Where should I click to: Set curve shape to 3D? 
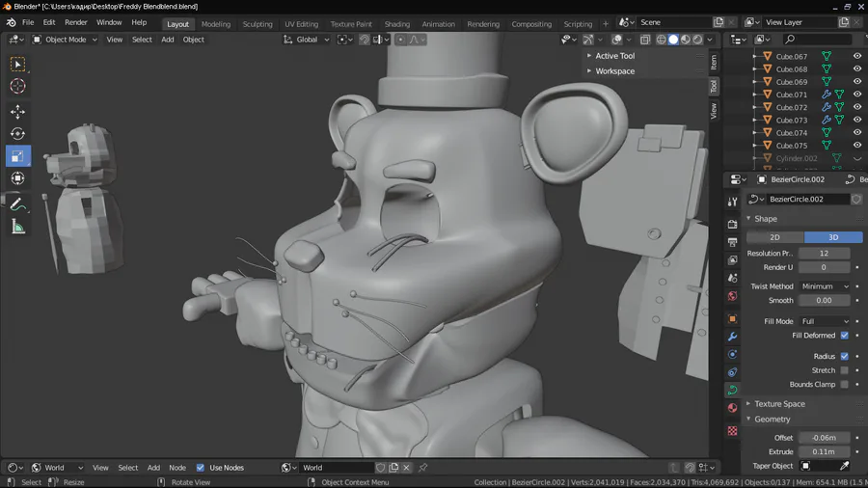pos(833,237)
